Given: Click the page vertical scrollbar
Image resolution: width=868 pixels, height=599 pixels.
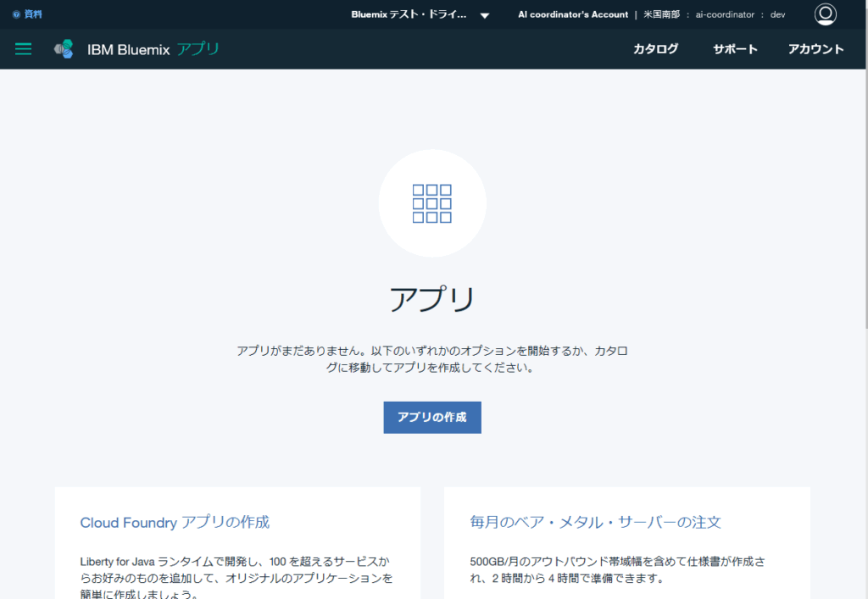Looking at the screenshot, I should (865, 166).
